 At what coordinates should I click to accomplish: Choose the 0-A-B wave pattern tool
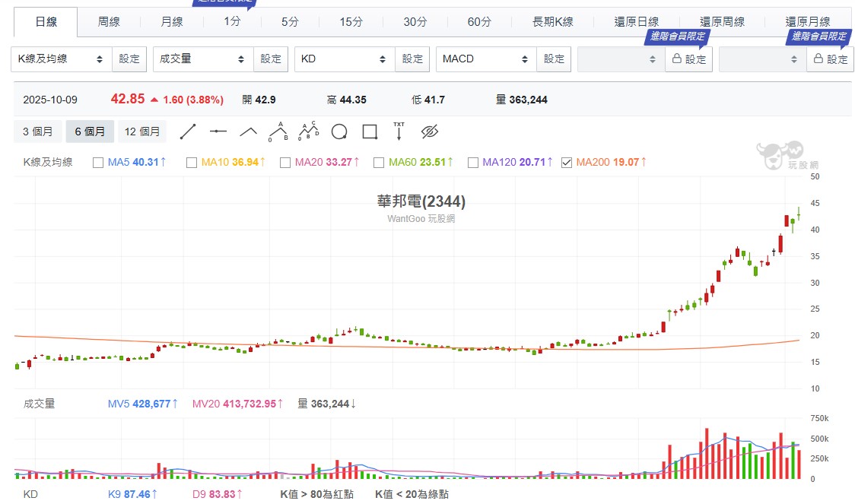(x=278, y=132)
